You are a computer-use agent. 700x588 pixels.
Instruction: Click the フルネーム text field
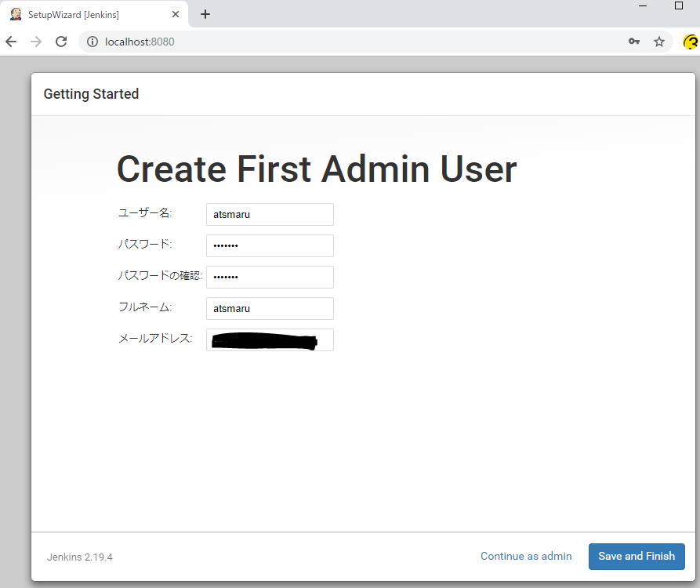click(x=270, y=308)
